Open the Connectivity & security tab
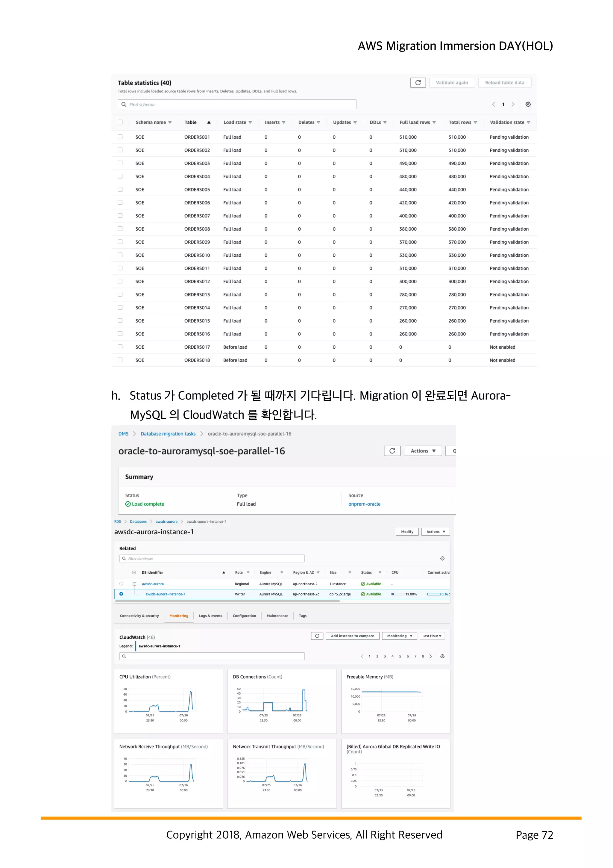This screenshot has width=613, height=868. click(139, 616)
